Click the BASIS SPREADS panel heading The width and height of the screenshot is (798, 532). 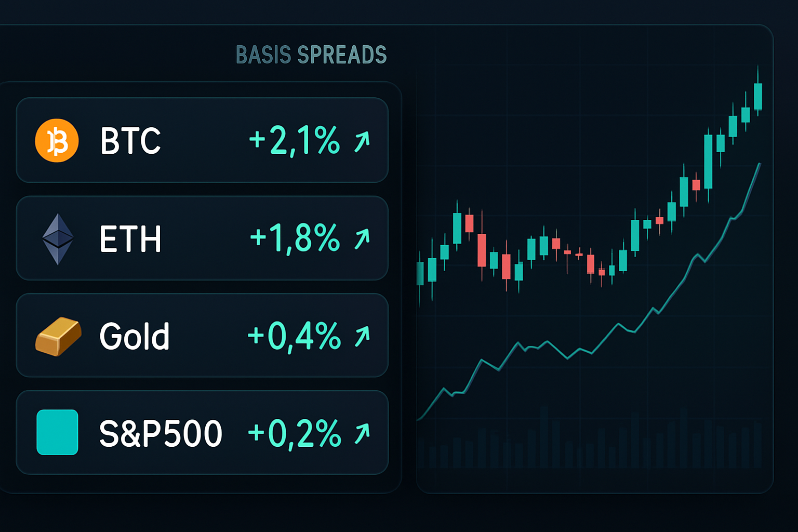[311, 55]
